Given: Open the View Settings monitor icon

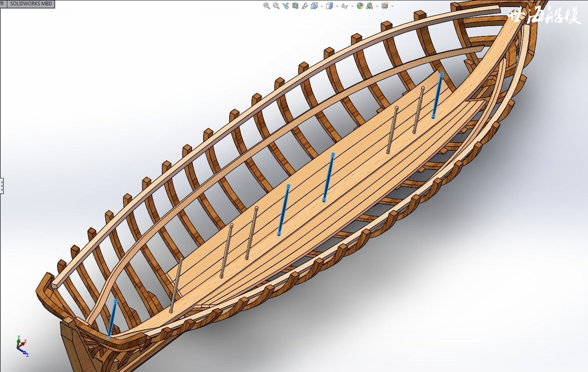Looking at the screenshot, I should tap(385, 6).
